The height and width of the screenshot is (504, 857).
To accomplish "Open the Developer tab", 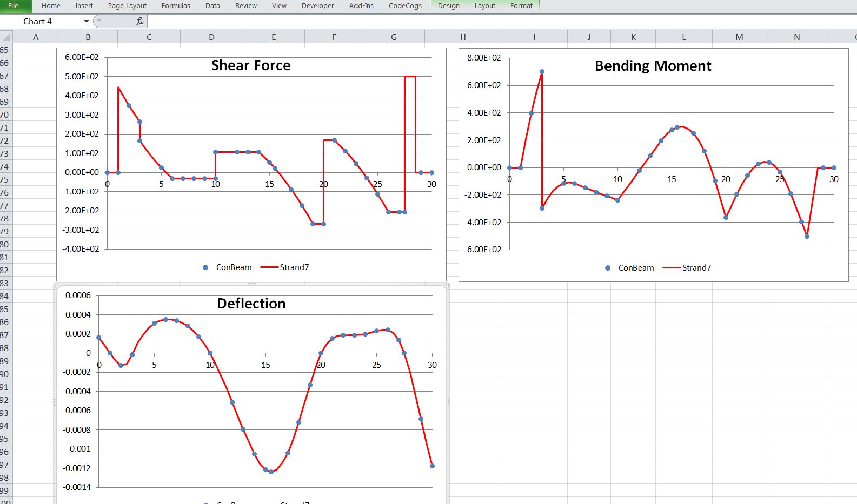I will 317,6.
